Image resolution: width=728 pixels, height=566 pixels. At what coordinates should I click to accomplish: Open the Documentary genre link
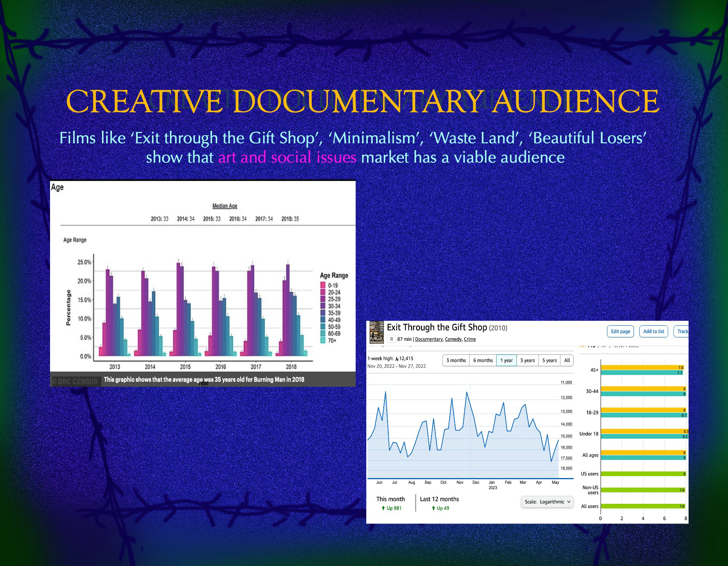coord(428,339)
